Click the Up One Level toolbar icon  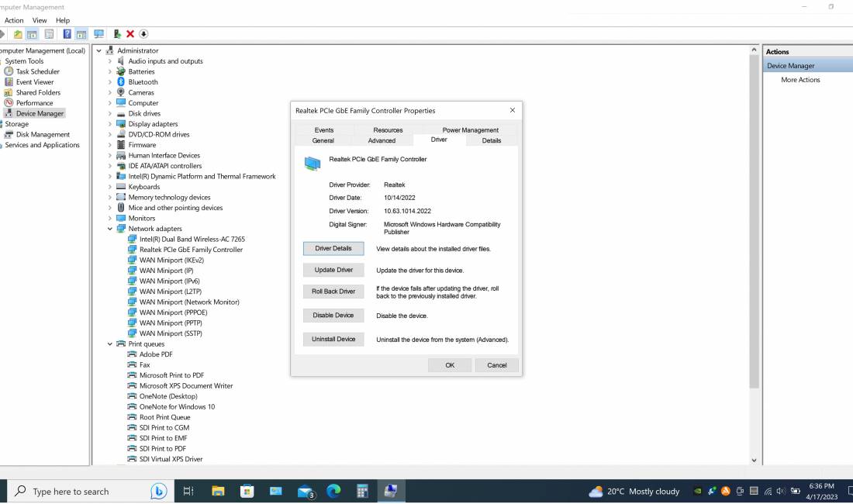[18, 34]
